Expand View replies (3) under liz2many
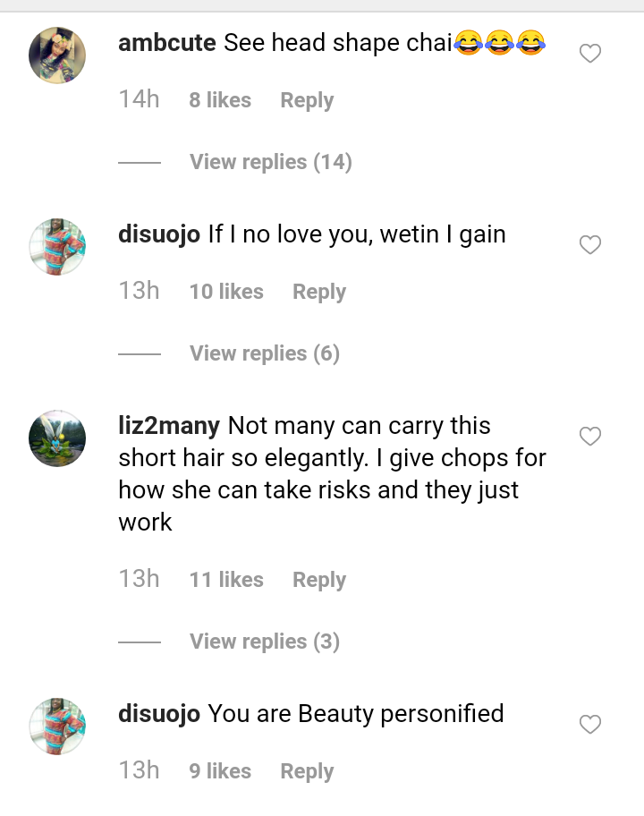644x816 pixels. click(x=264, y=642)
